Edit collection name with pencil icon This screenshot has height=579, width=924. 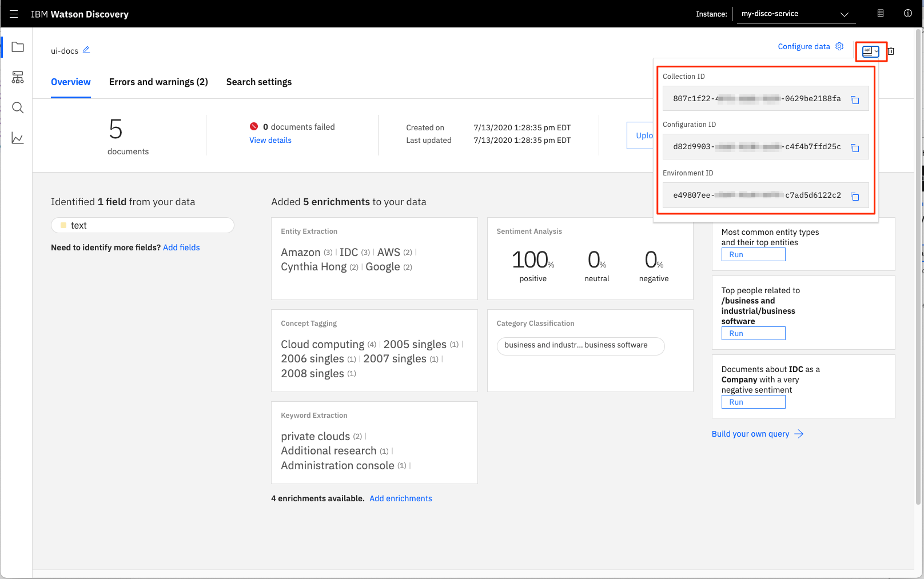pos(86,50)
